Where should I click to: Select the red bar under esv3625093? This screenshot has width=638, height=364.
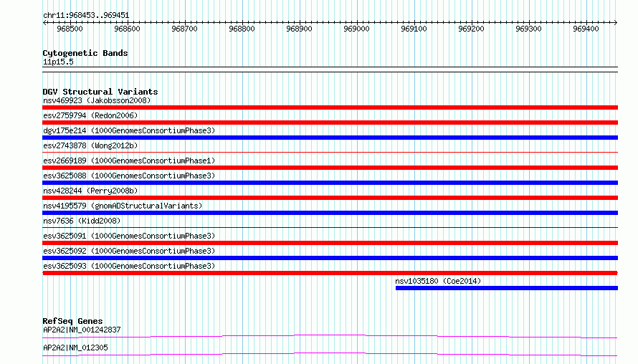coord(330,273)
